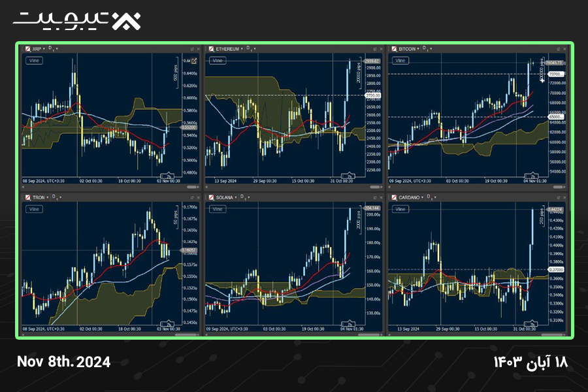588x392 pixels.
Task: Close the XRP chart panel
Action: coord(199,49)
